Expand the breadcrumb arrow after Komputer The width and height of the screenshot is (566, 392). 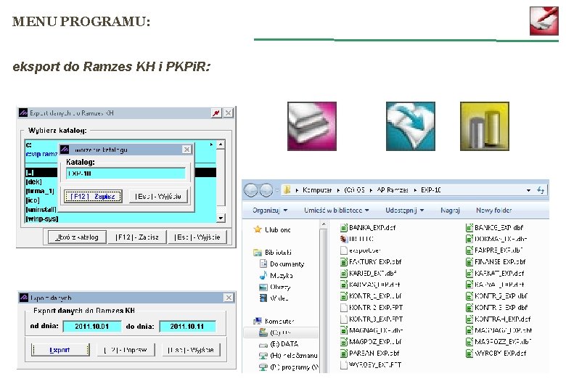(338, 190)
